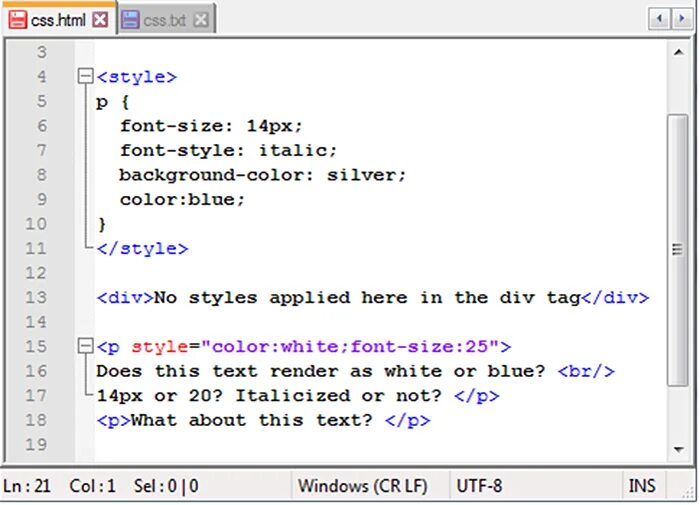The width and height of the screenshot is (700, 505).
Task: Click line number 14 in the margin
Action: (x=36, y=322)
